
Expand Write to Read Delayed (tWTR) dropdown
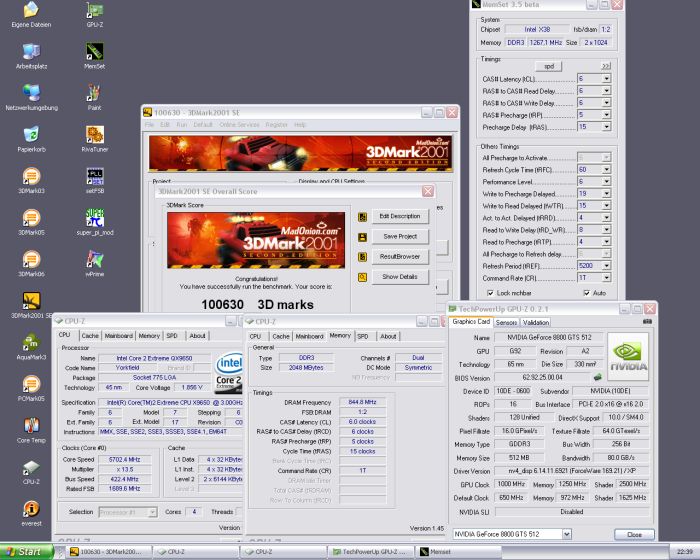click(606, 206)
